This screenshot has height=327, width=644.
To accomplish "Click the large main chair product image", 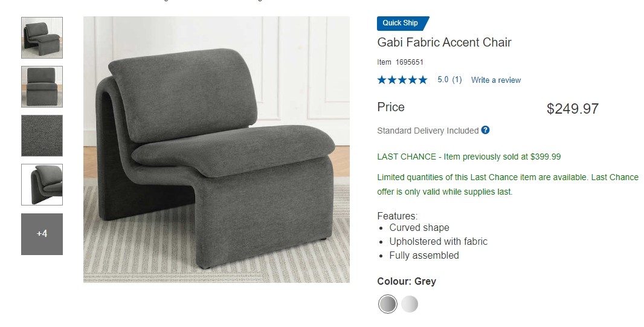I will pyautogui.click(x=216, y=149).
